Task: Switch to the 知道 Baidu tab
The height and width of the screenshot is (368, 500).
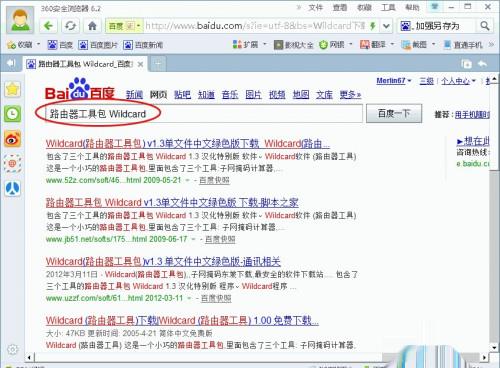Action: point(206,95)
